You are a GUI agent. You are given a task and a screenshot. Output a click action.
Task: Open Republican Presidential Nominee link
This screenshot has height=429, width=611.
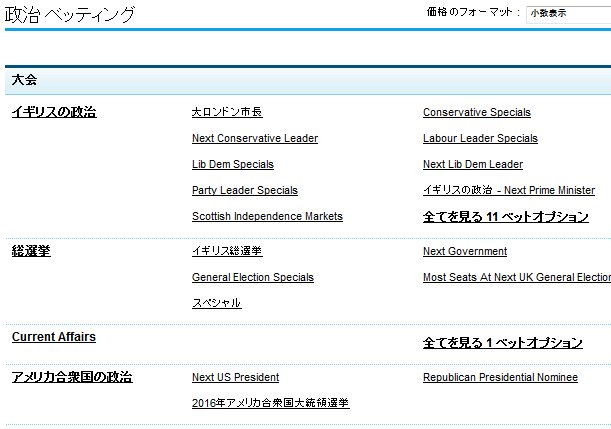click(x=500, y=378)
